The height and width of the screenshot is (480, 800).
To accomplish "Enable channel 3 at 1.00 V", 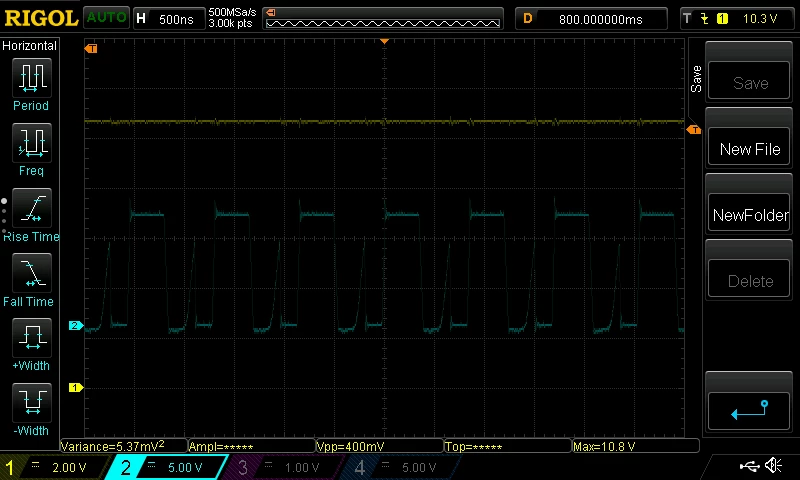I will [x=284, y=467].
